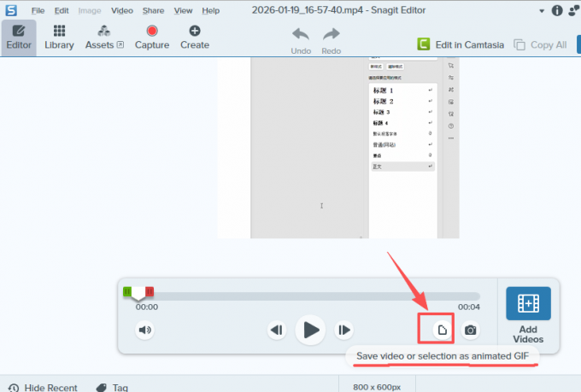Viewport: 581px width, 392px height.
Task: Open the Video menu
Action: (122, 11)
